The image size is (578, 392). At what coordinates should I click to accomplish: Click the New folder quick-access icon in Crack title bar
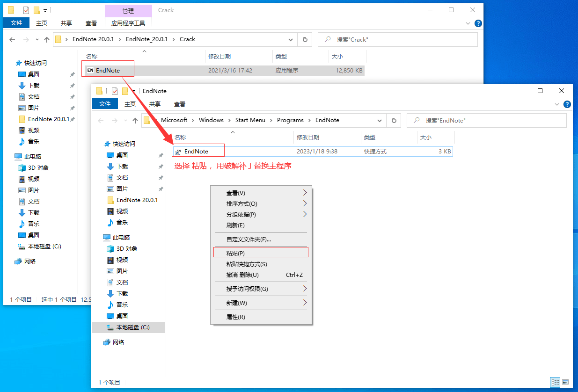tap(37, 10)
